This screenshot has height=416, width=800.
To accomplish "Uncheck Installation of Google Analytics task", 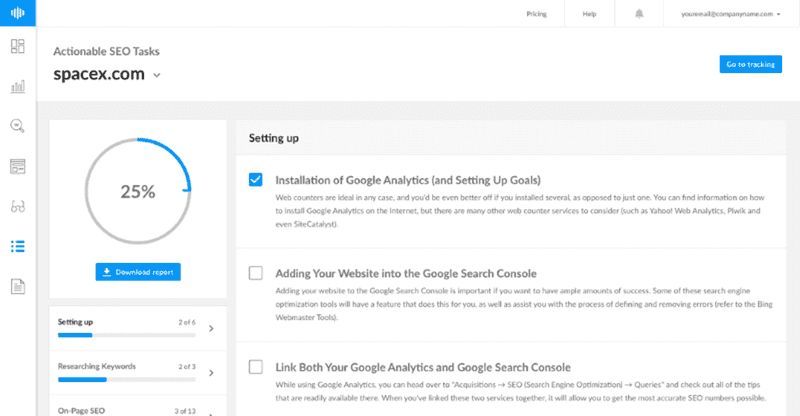I will click(x=255, y=180).
